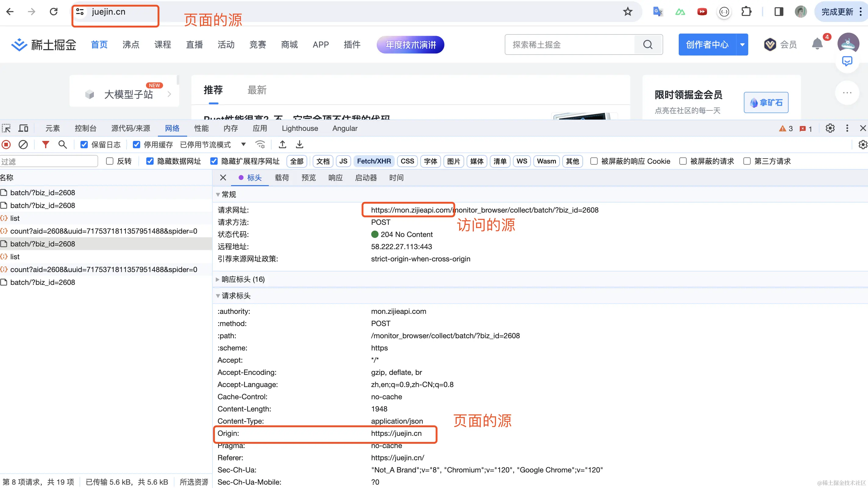Go to the 沸点 navigation link
Screen dimensions: 868x488
pos(131,45)
